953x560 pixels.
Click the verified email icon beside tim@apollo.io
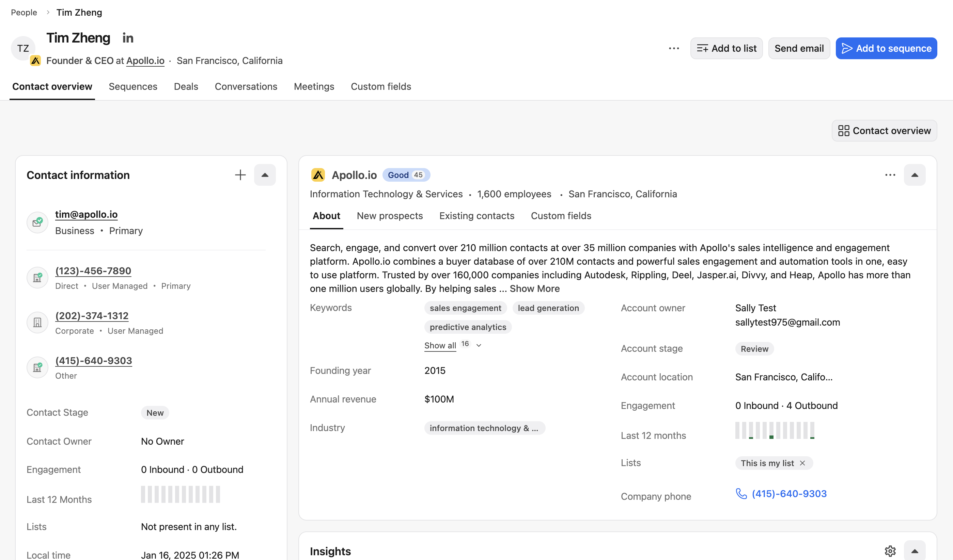[37, 222]
